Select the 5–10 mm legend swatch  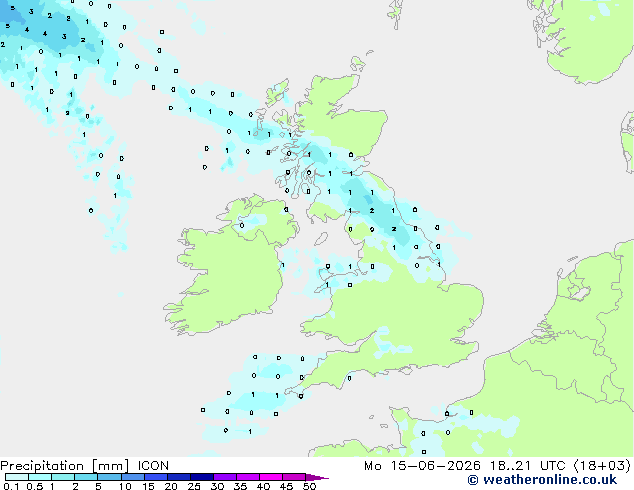click(109, 477)
